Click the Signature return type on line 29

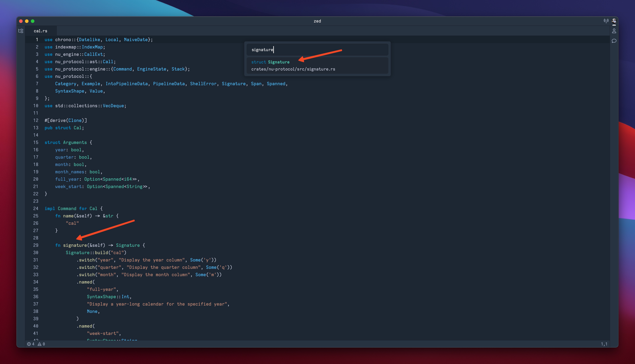[128, 245]
